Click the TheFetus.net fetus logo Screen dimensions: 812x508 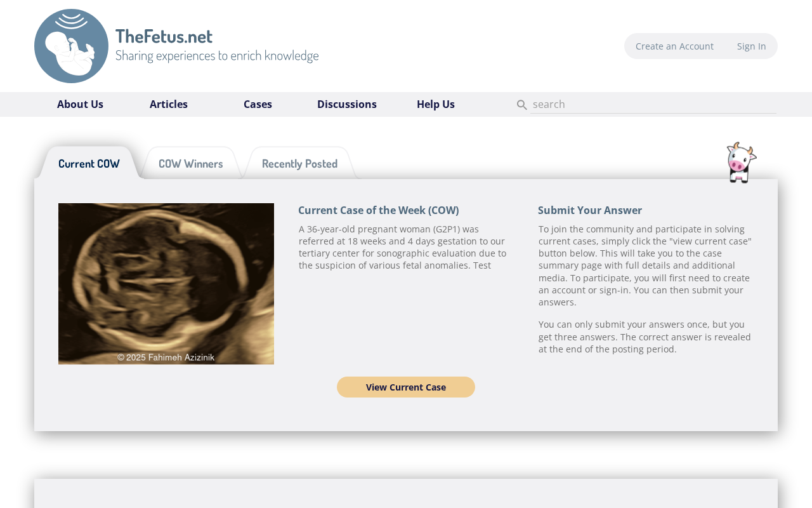pyautogui.click(x=71, y=46)
